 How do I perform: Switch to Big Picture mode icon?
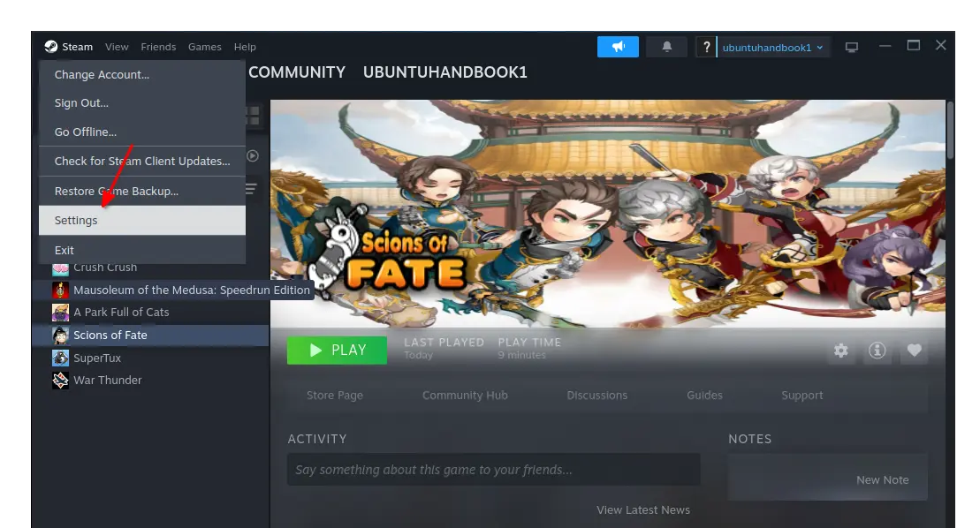pos(851,48)
